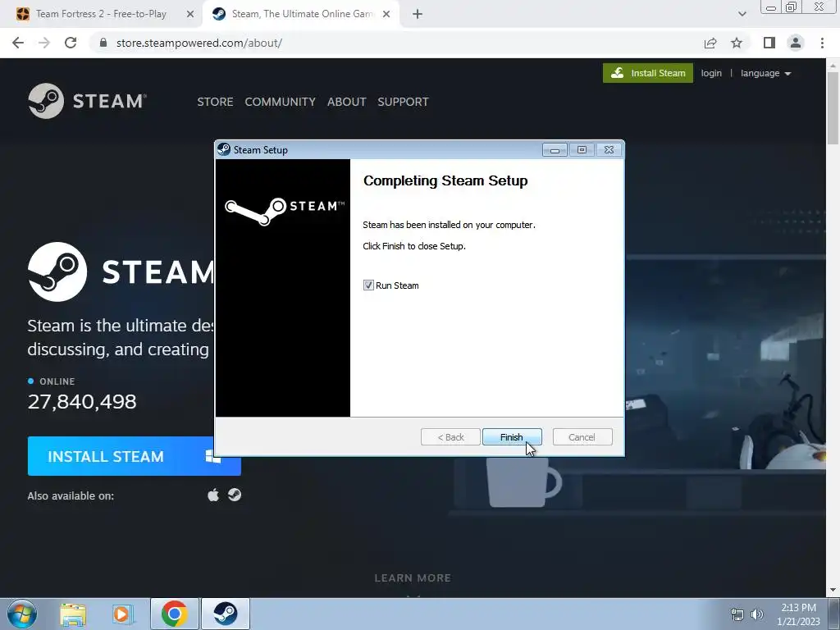The image size is (840, 630).
Task: Click the taskbar clock showing 2:13 PM
Action: click(x=798, y=614)
